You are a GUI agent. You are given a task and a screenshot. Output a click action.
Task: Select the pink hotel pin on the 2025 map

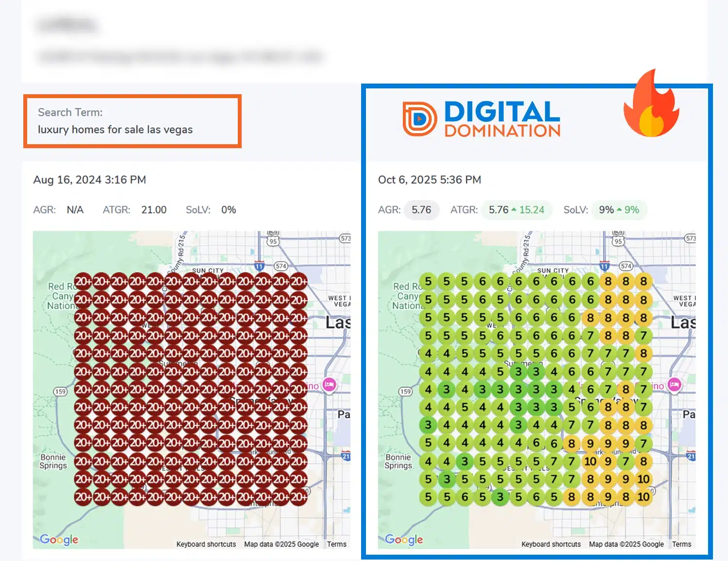coord(674,385)
